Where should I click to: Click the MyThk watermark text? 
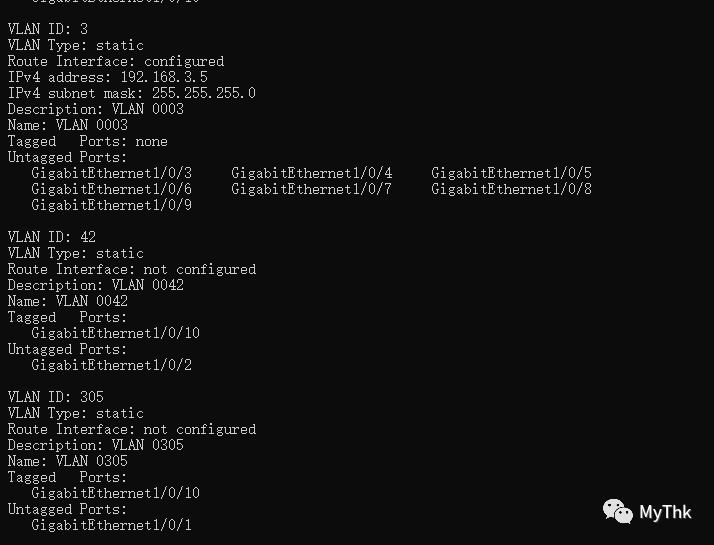665,512
